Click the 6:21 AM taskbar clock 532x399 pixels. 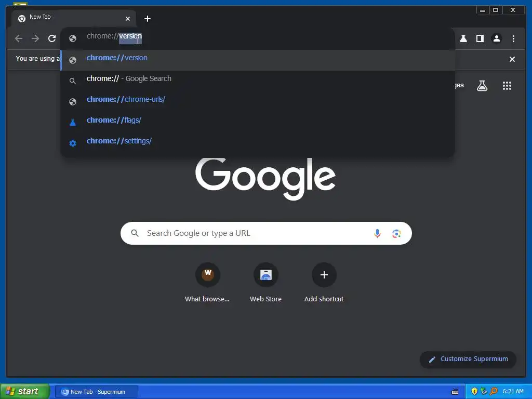(513, 392)
